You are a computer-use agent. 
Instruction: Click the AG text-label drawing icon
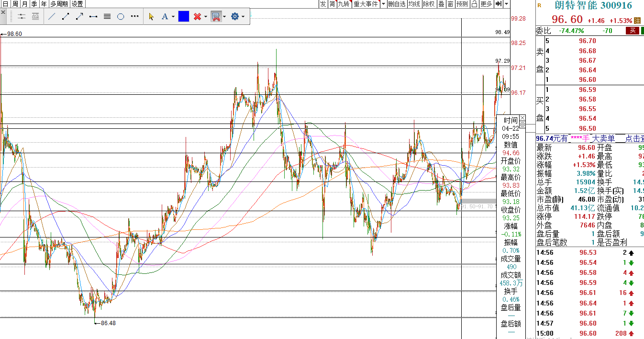point(35,16)
